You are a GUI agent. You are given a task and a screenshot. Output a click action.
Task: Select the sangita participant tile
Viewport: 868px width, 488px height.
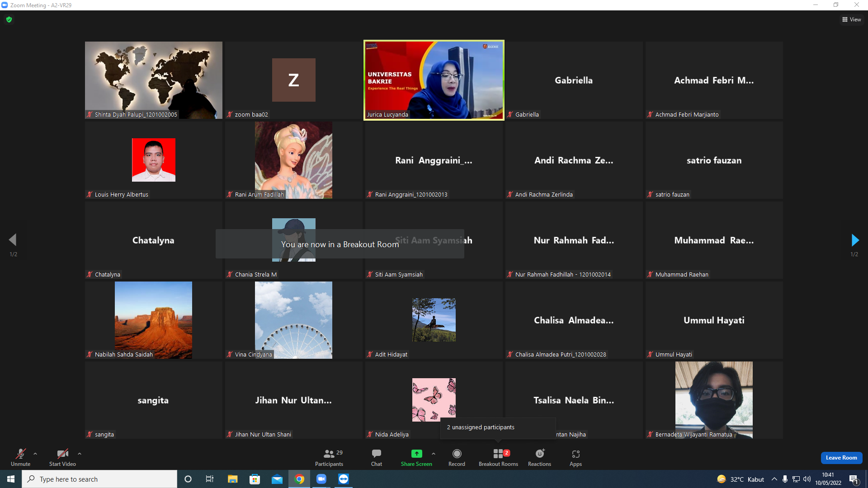[x=154, y=400]
